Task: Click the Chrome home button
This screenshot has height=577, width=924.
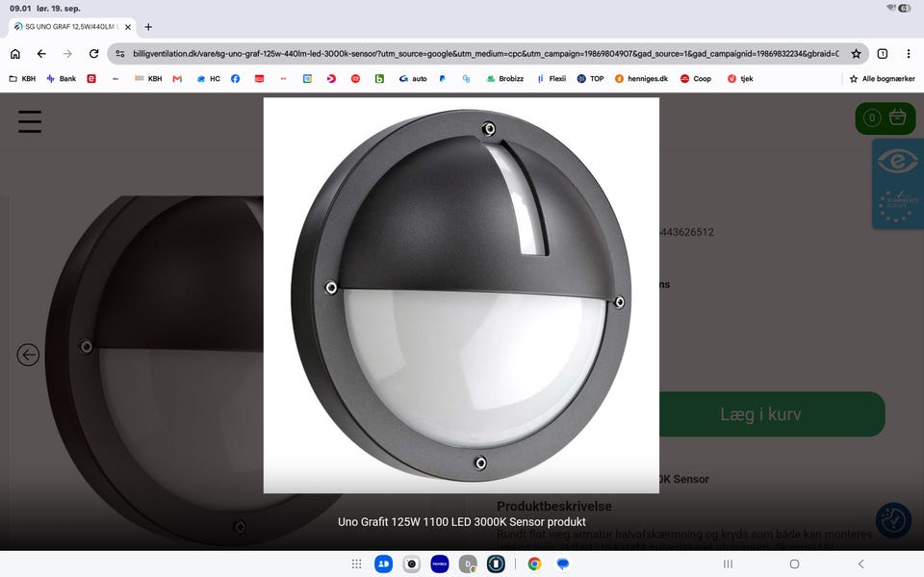Action: 15,54
